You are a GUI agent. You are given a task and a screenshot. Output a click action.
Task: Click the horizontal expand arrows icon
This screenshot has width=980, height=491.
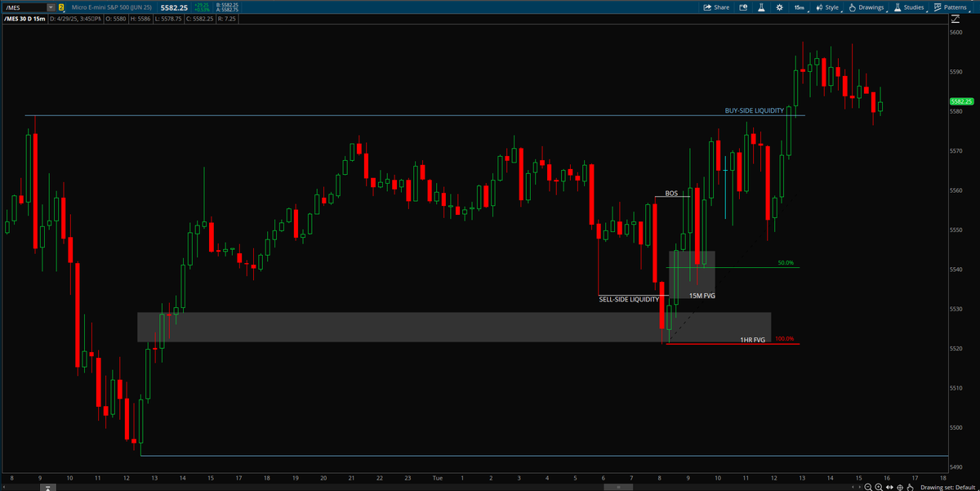click(x=889, y=487)
